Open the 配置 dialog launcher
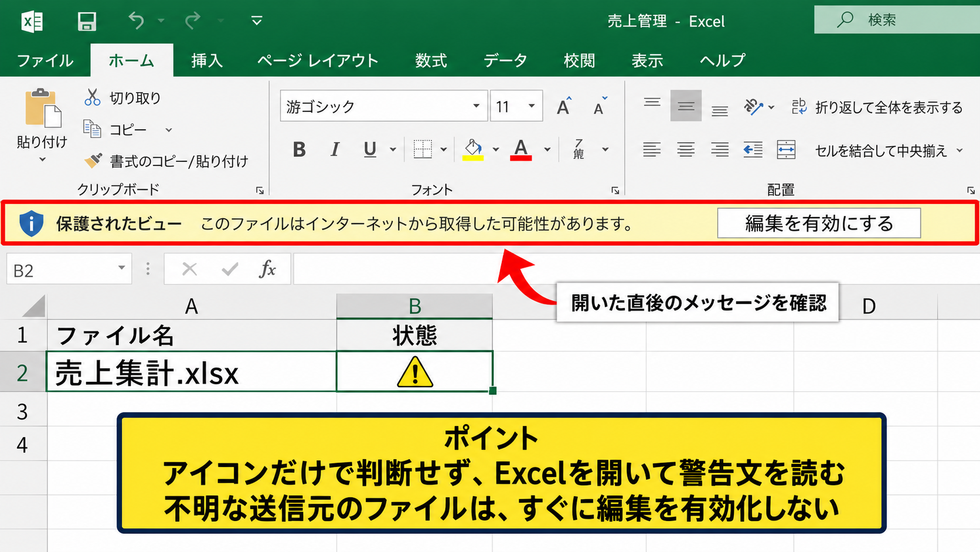 [x=971, y=190]
